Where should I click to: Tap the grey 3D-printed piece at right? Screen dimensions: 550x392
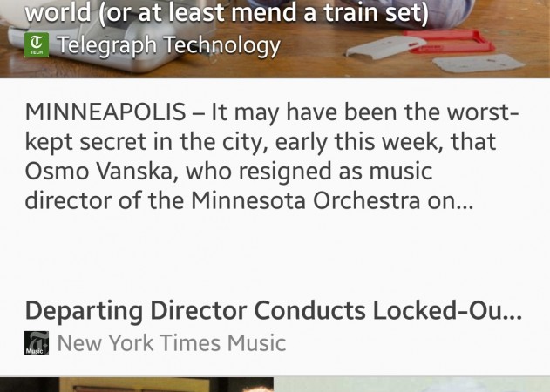click(479, 64)
